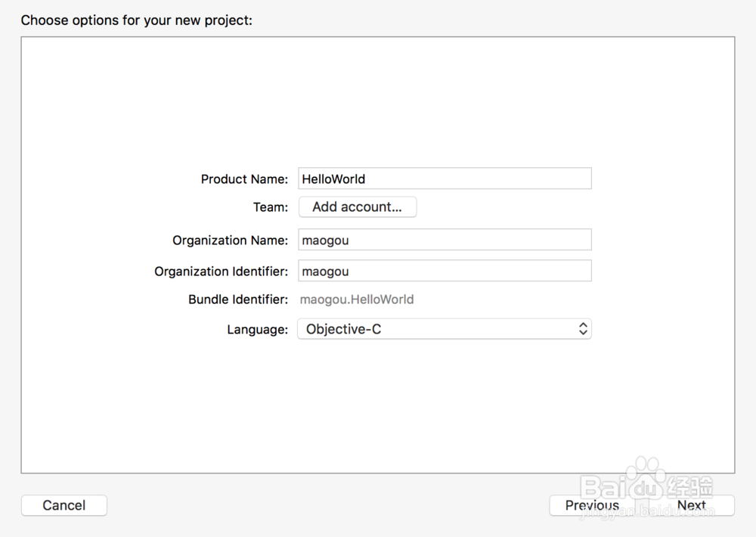Viewport: 756px width, 537px height.
Task: Click the Organization Identifier label
Action: pos(221,271)
